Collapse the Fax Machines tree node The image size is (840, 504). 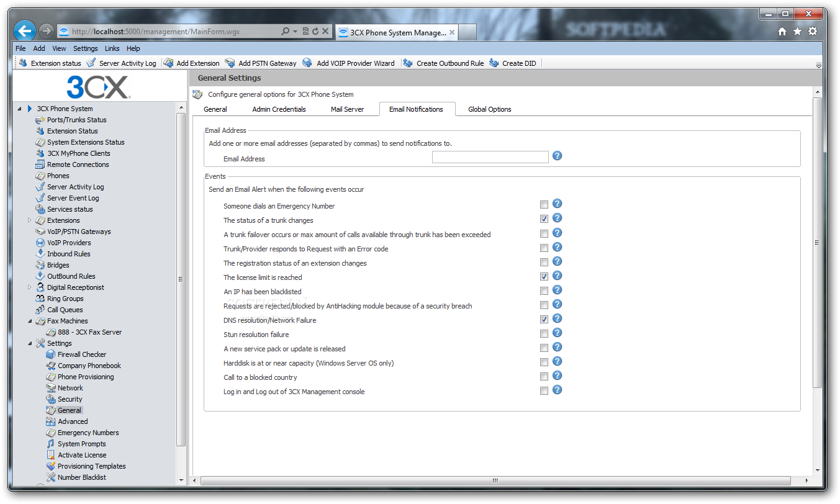[30, 322]
